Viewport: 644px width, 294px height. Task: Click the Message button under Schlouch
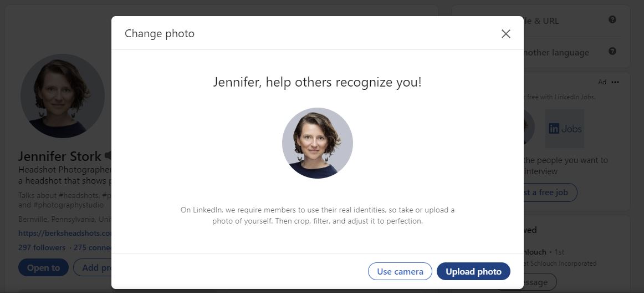(531, 282)
